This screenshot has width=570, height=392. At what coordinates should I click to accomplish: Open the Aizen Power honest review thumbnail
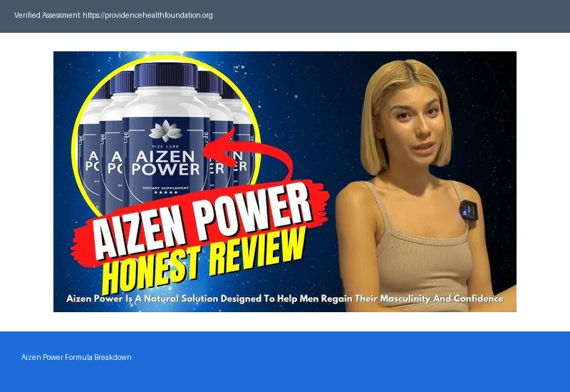(x=284, y=182)
